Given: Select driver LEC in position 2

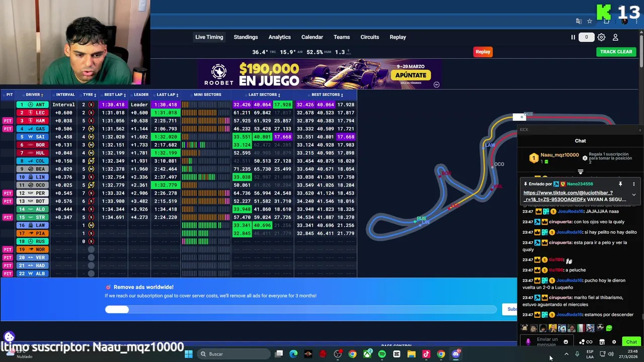Looking at the screenshot, I should [32, 113].
